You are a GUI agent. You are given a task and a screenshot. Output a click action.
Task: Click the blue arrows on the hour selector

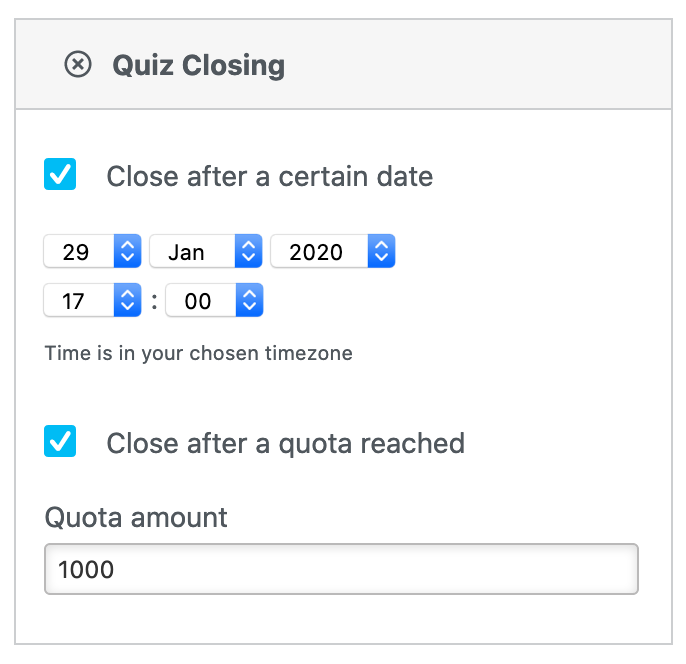(127, 301)
